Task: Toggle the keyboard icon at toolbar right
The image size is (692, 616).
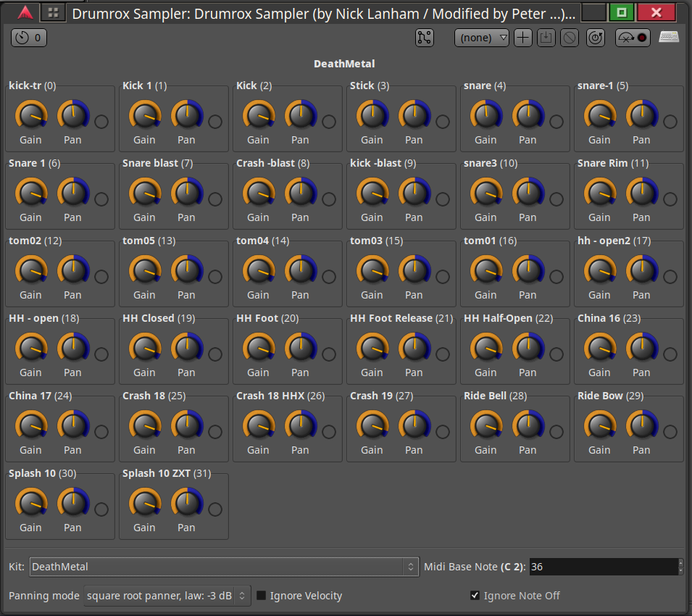Action: 669,38
